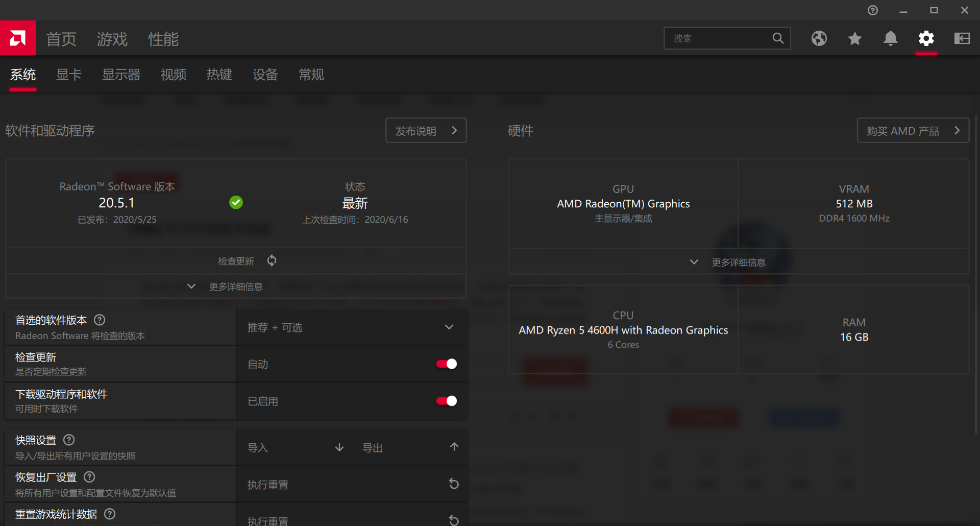This screenshot has height=526, width=980.
Task: Click 执行重置 for 重置游戏统计数据
Action: click(x=352, y=515)
